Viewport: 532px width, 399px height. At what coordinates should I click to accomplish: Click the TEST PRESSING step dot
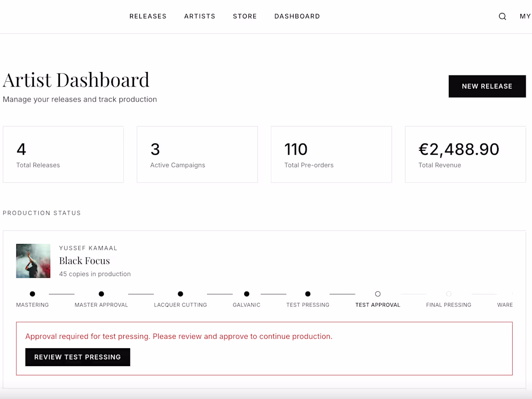pyautogui.click(x=308, y=294)
